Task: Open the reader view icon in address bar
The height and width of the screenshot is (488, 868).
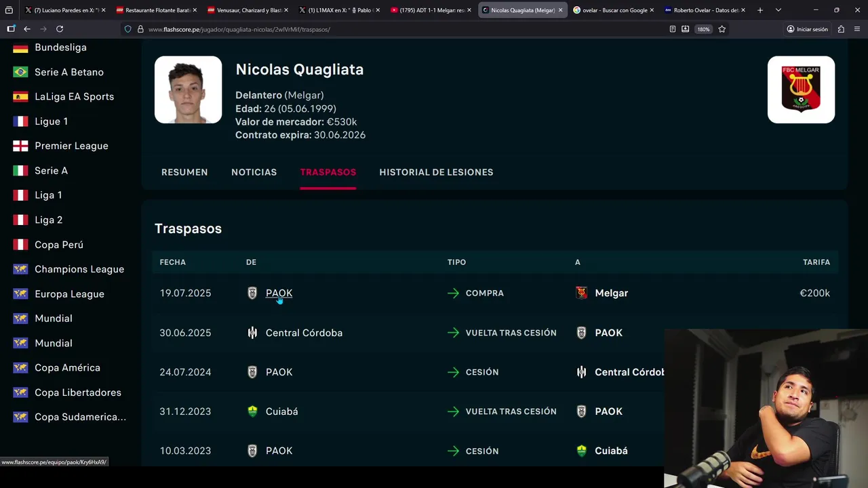Action: point(672,29)
